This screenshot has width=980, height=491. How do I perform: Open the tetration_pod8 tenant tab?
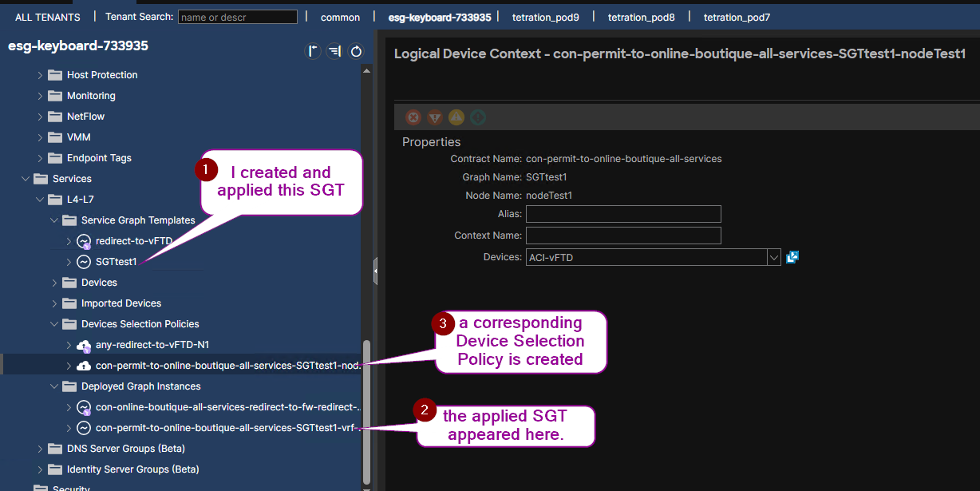tap(642, 17)
